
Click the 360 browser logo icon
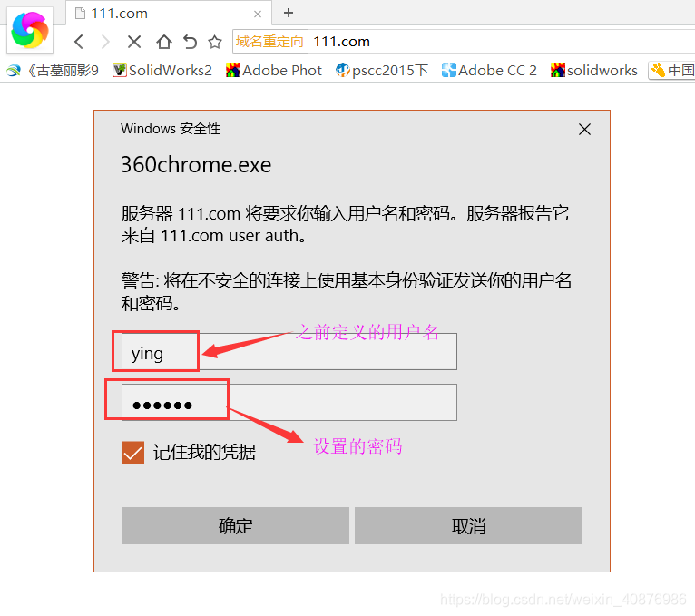pyautogui.click(x=30, y=30)
